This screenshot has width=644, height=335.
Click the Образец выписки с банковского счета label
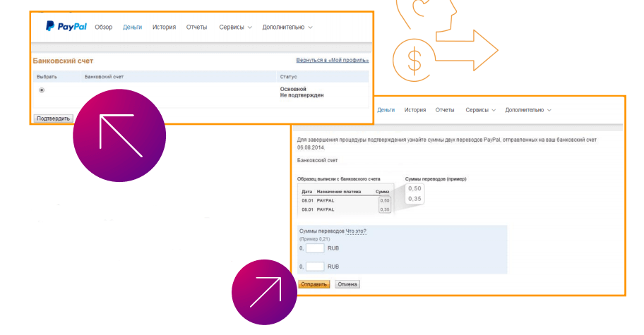pos(339,178)
